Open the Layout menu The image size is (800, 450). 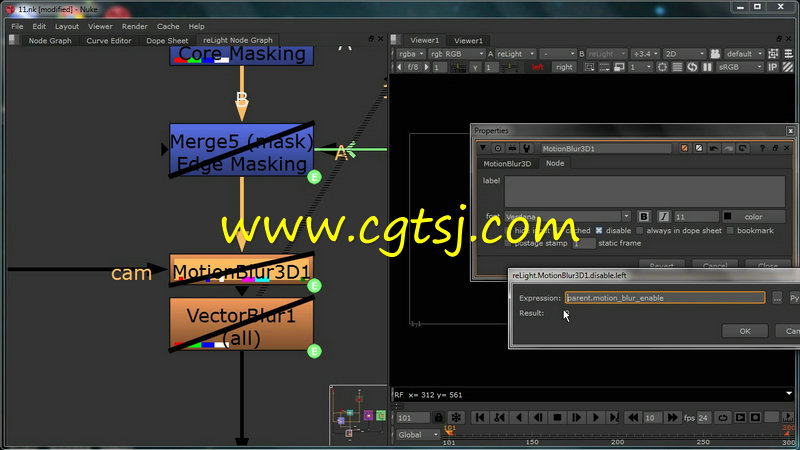point(67,26)
